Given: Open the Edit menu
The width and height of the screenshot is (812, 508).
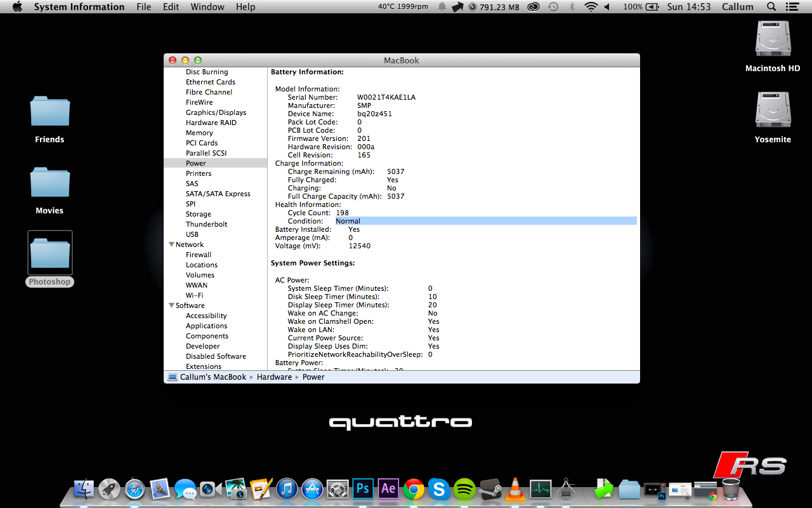Looking at the screenshot, I should [x=171, y=7].
